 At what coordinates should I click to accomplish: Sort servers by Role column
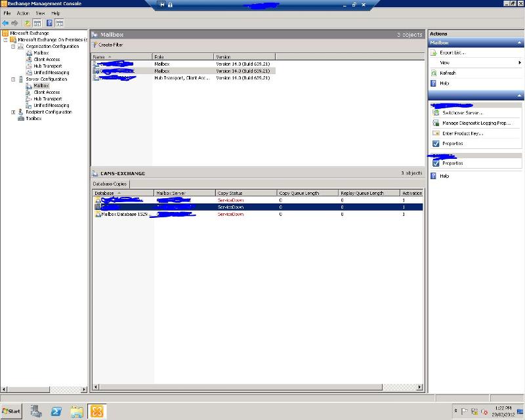coord(183,57)
